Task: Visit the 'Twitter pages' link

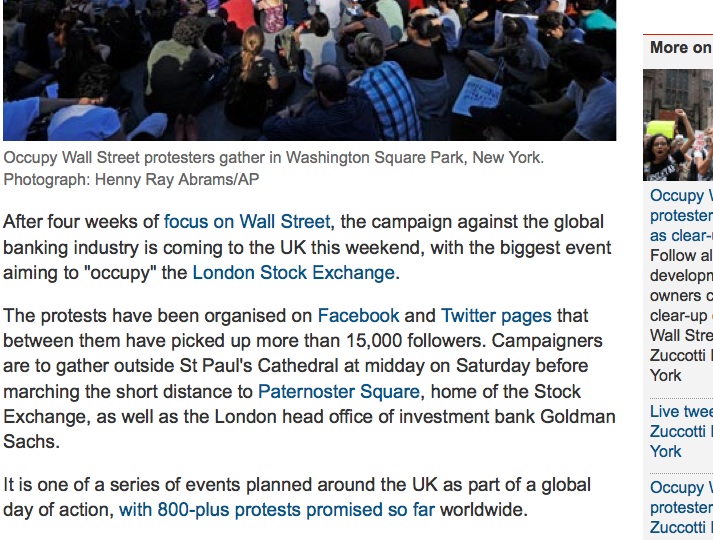Action: pyautogui.click(x=496, y=316)
